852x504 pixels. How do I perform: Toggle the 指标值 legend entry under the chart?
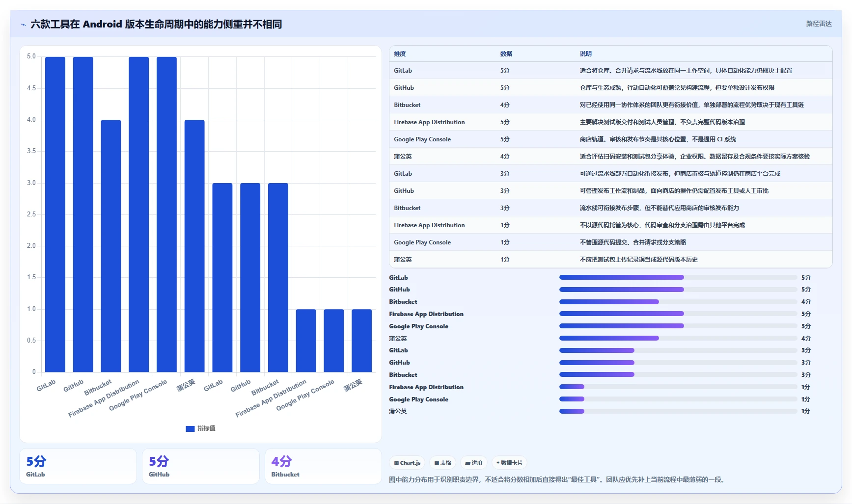pos(200,428)
